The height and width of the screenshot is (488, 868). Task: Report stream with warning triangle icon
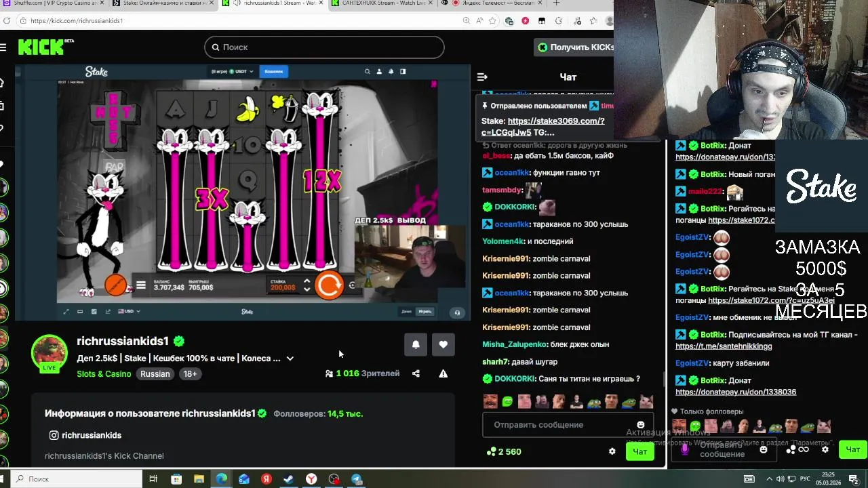click(x=443, y=373)
